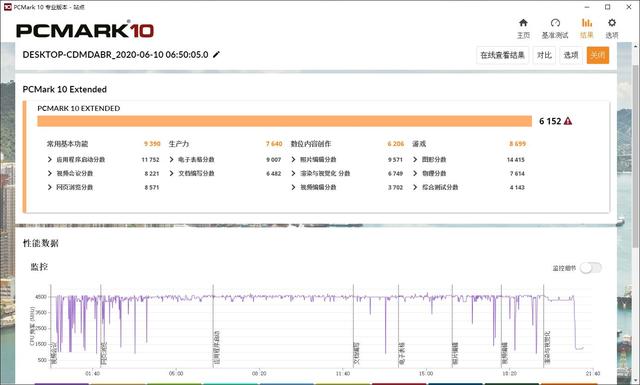Image resolution: width=640 pixels, height=385 pixels.
Task: Click the 应用程序启动 marker line in the chart
Action: coord(213,326)
